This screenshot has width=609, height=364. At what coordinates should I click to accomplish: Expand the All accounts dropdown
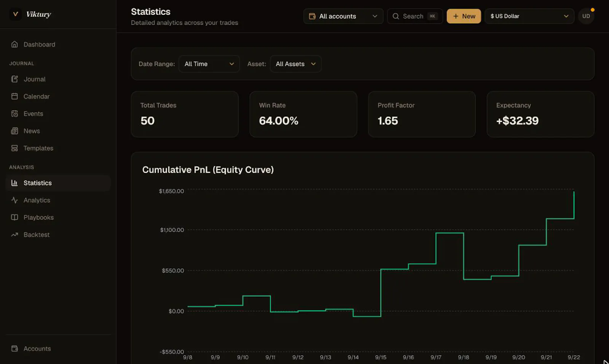(x=343, y=16)
